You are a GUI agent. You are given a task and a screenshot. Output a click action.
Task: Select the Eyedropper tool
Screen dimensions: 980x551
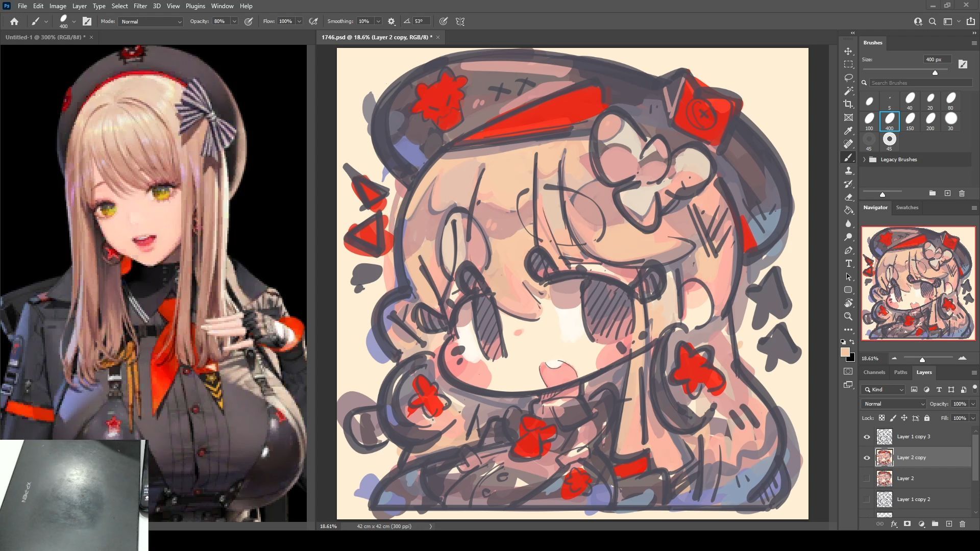848,131
